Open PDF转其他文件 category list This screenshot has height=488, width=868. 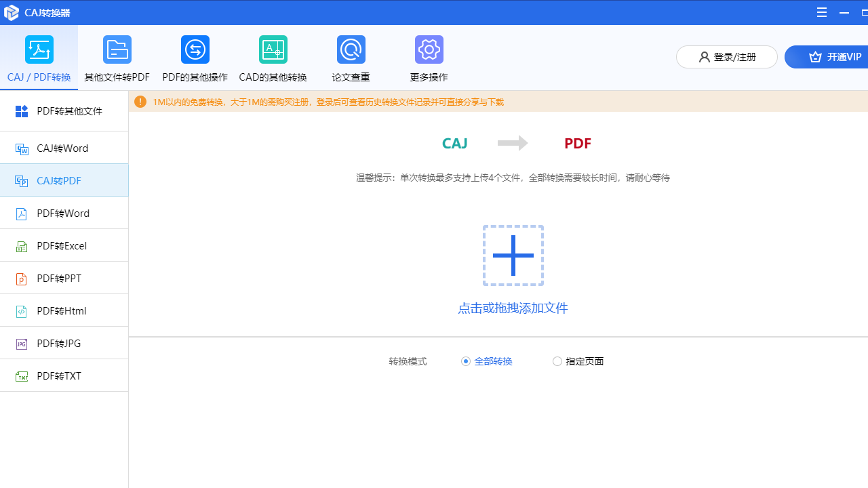(64, 110)
